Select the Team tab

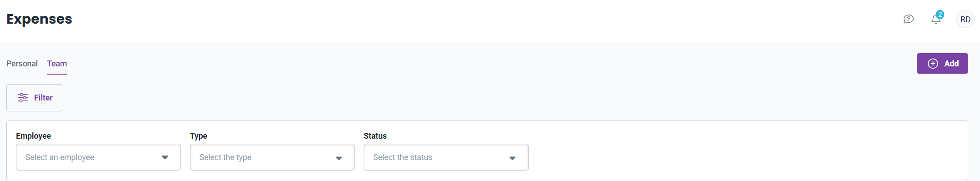click(57, 64)
